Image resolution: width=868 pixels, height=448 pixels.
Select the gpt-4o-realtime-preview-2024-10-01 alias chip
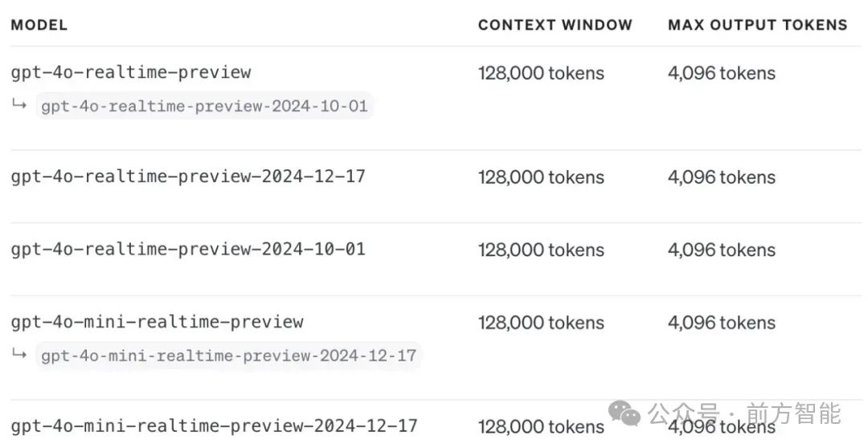click(x=204, y=106)
